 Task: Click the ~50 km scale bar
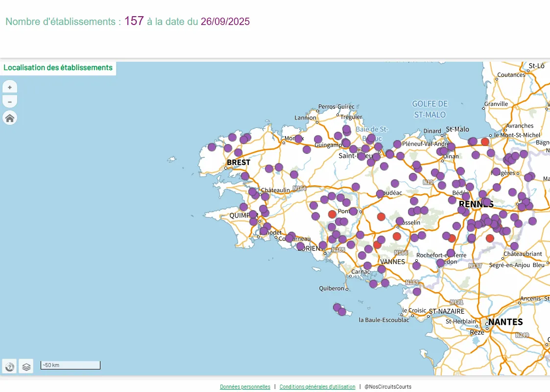70,365
